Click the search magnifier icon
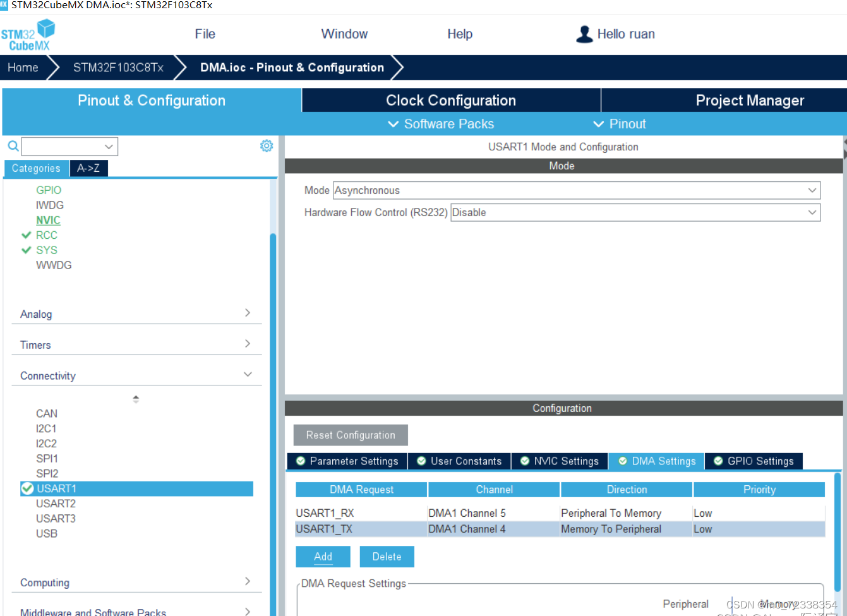 click(x=13, y=146)
